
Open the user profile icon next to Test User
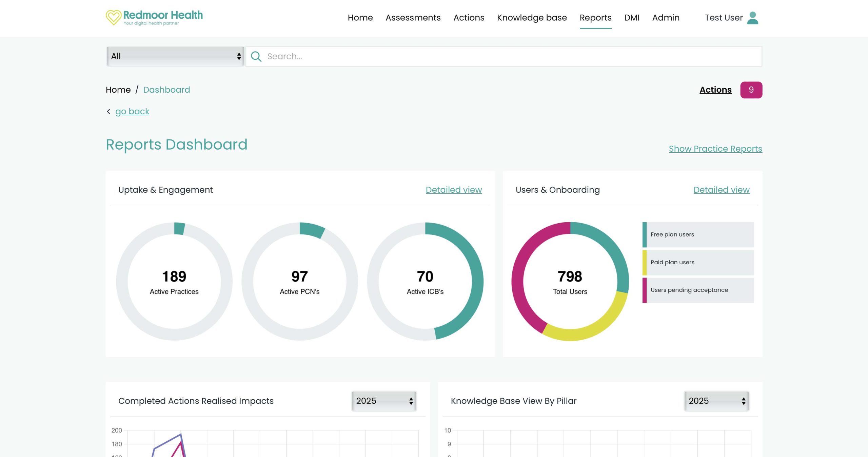tap(752, 18)
